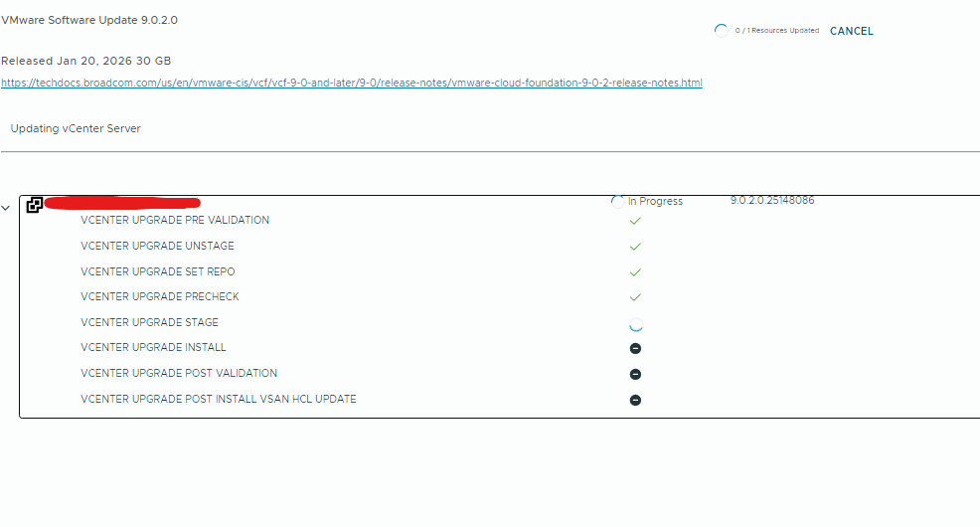Collapse the vCenter resource row chevron
The image size is (980, 527).
click(x=6, y=208)
